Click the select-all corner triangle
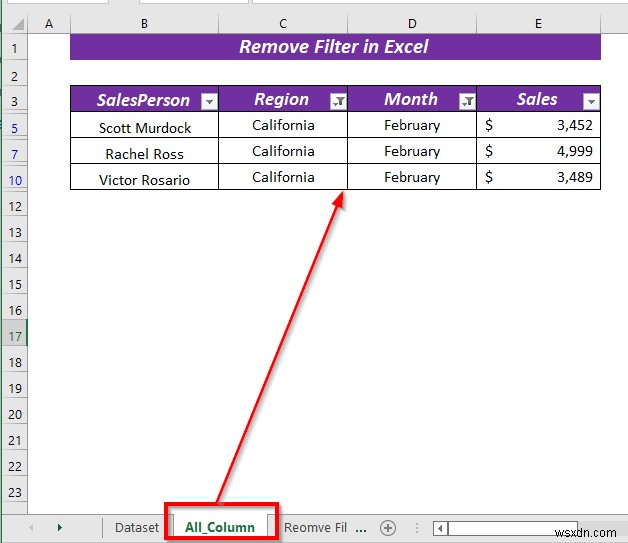This screenshot has height=543, width=628. click(x=17, y=24)
